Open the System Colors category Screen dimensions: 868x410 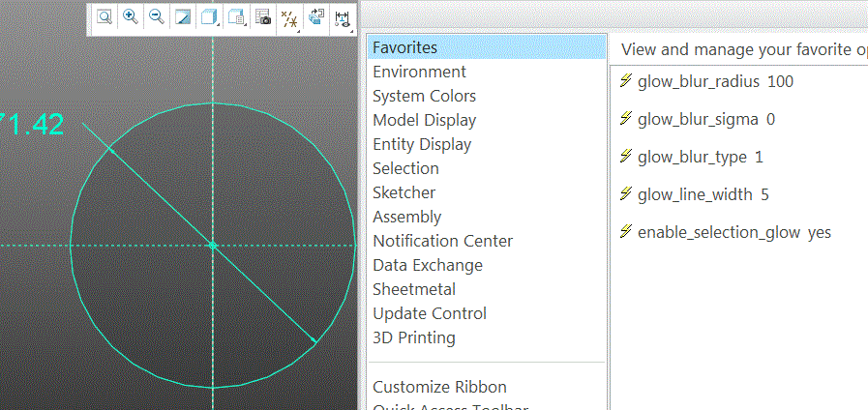coord(424,97)
